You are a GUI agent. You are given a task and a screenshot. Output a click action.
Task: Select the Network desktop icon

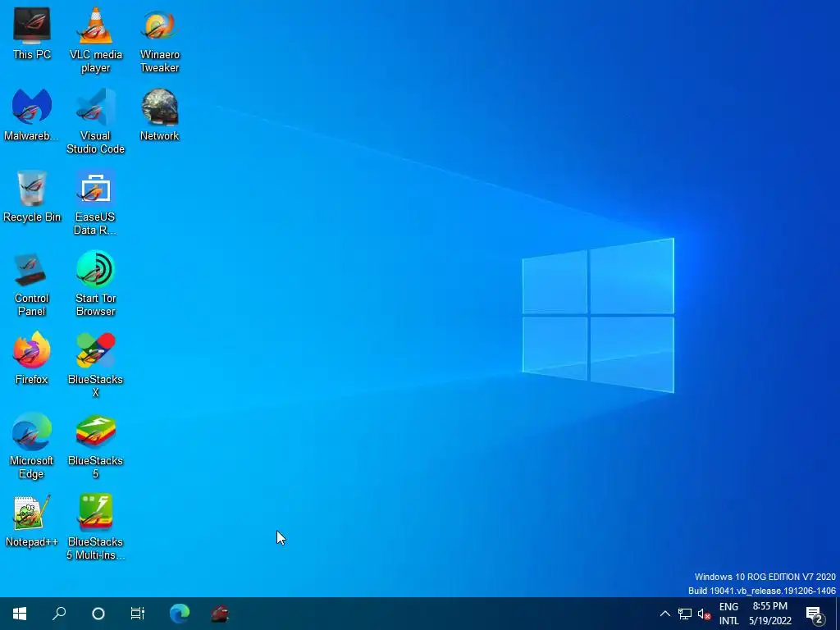159,115
